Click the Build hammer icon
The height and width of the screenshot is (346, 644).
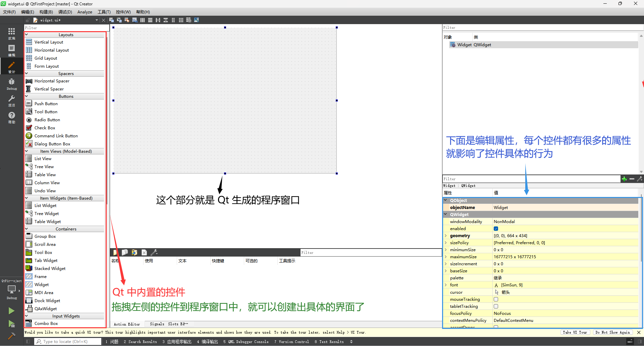11,336
